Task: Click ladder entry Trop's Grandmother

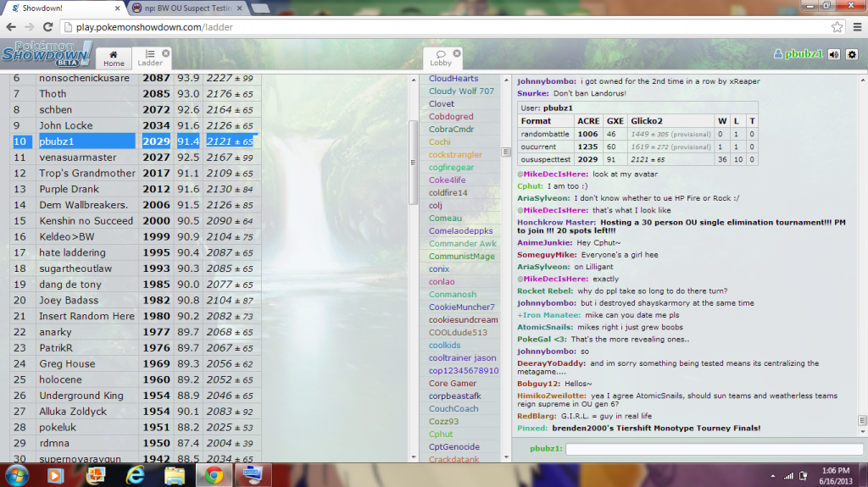Action: tap(87, 174)
